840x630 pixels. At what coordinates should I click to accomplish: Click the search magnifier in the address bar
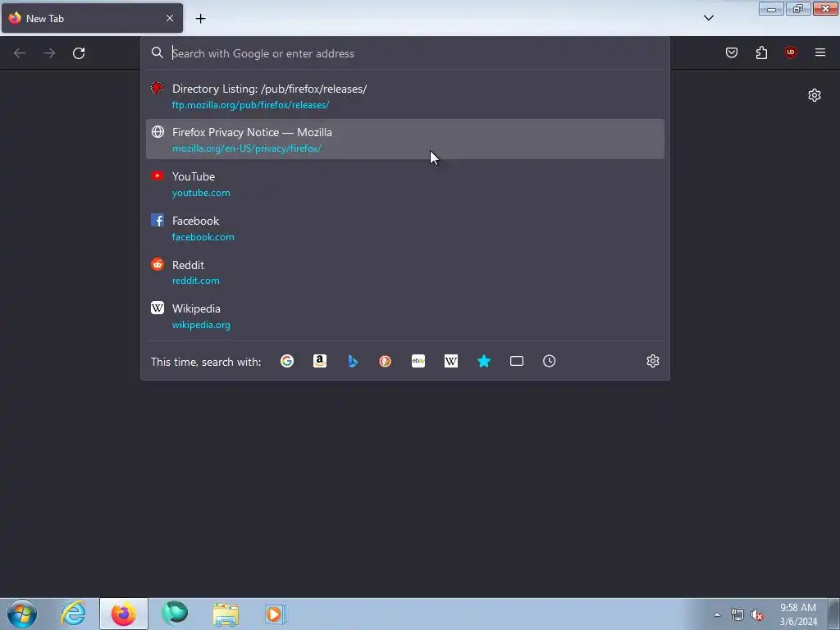coord(157,52)
